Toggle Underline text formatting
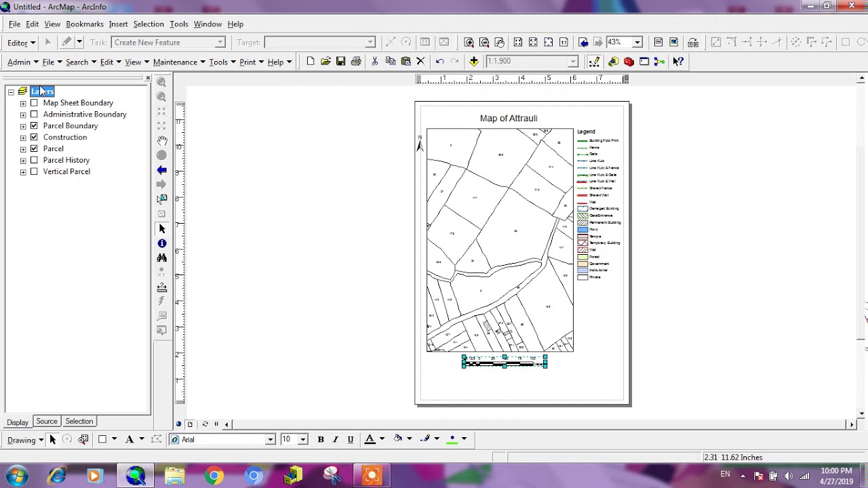Viewport: 868px width, 488px height. click(x=351, y=439)
